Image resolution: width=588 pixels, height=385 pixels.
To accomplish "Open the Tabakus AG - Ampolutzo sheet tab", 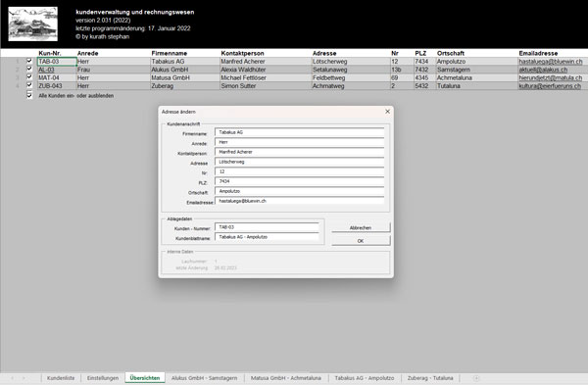I will 365,378.
